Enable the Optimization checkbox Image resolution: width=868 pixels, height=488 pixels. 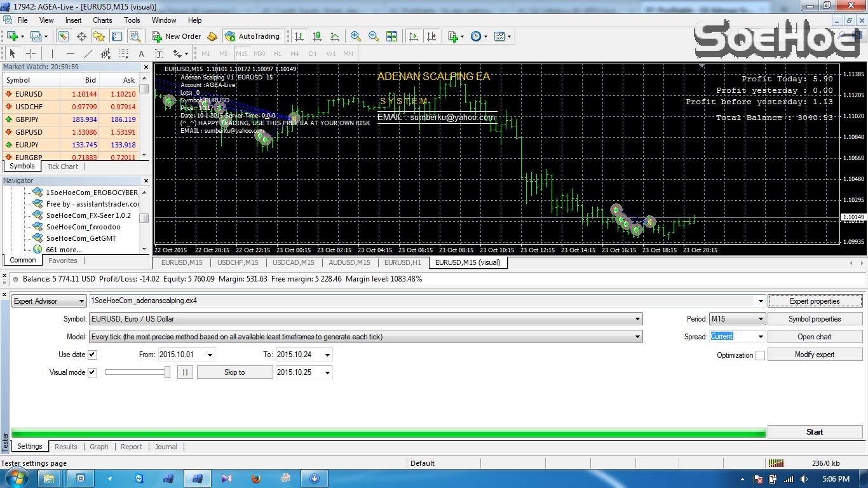point(760,355)
